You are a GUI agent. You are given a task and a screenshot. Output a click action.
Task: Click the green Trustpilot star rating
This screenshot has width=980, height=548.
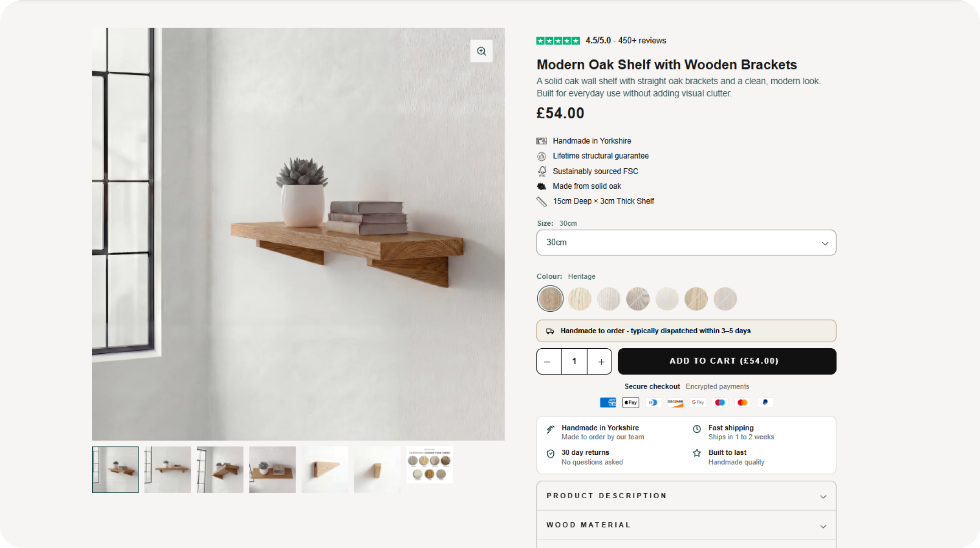(x=558, y=41)
